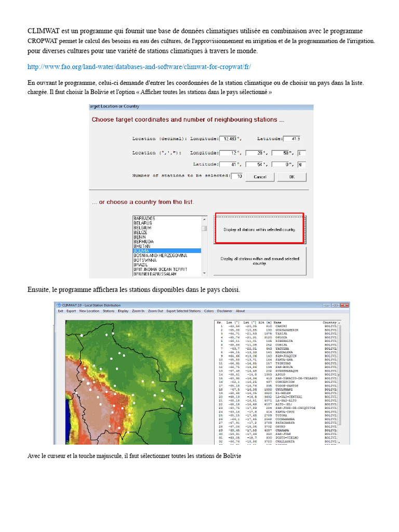The width and height of the screenshot is (399, 532).
Task: Click the Longitude seconds field showing 58
Action: pos(280,153)
